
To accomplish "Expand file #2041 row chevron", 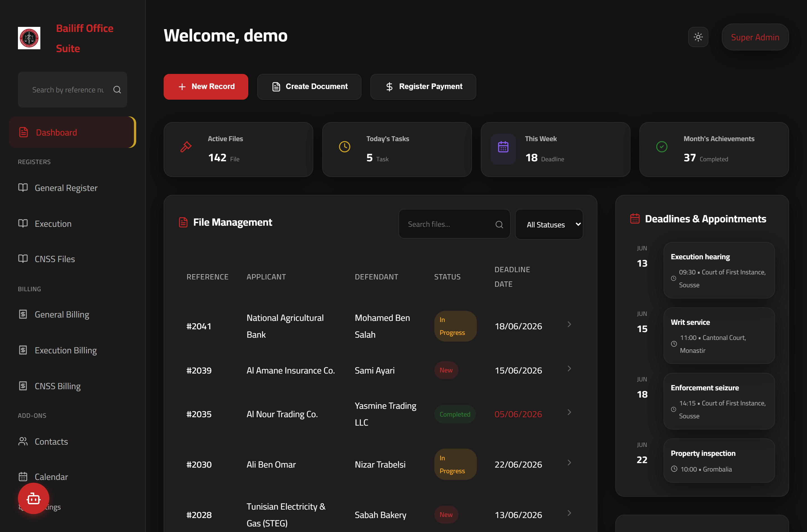I will coord(569,324).
